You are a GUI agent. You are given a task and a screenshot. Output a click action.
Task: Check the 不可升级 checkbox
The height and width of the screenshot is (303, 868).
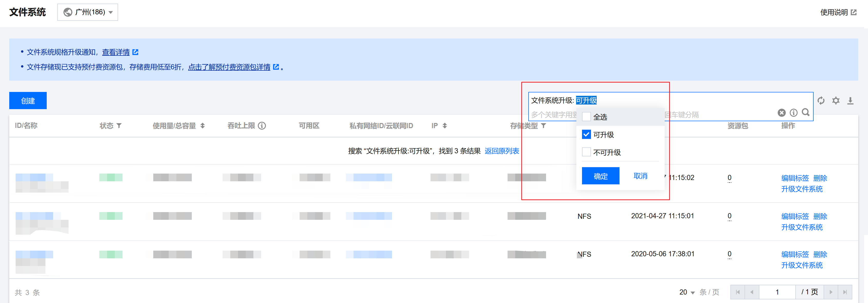586,152
